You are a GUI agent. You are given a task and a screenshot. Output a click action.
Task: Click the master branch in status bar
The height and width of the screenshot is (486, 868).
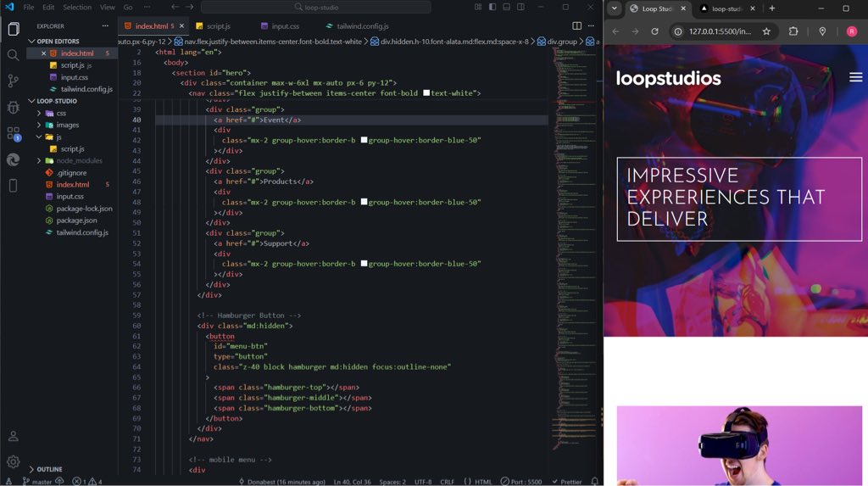click(x=37, y=482)
